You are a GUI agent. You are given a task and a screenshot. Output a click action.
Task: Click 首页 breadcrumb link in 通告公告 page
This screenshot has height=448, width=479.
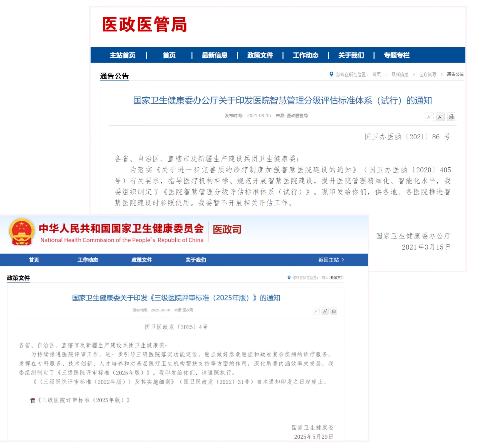pos(376,75)
